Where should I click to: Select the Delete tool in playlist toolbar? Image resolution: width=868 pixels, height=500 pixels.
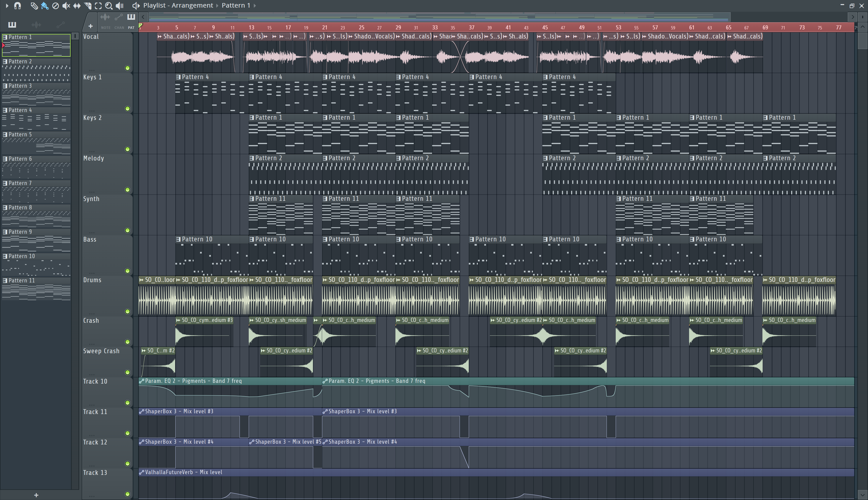55,6
